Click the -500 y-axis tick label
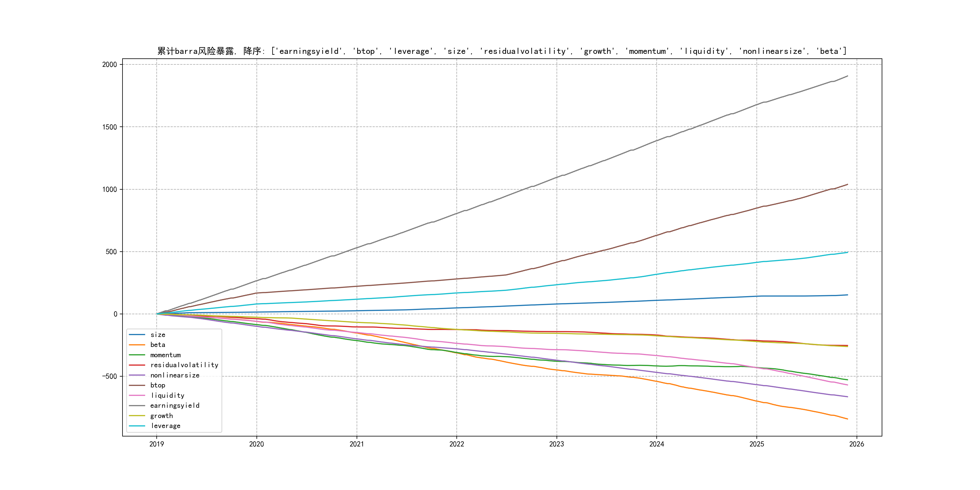Screen dimensions: 980x490 pos(109,376)
